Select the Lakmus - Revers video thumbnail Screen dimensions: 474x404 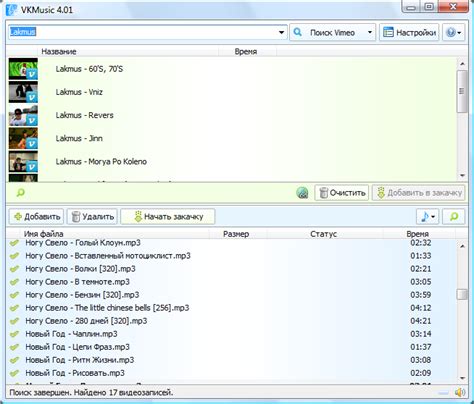(x=23, y=115)
